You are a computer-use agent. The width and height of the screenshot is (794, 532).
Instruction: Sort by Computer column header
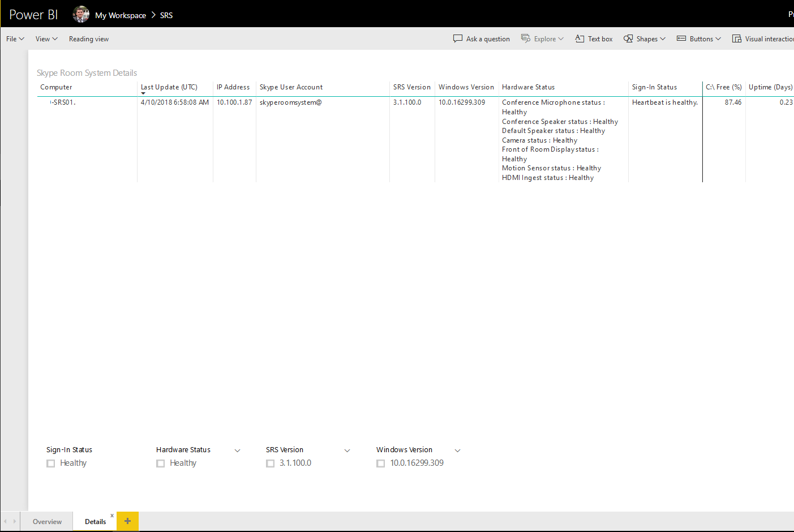click(x=56, y=87)
